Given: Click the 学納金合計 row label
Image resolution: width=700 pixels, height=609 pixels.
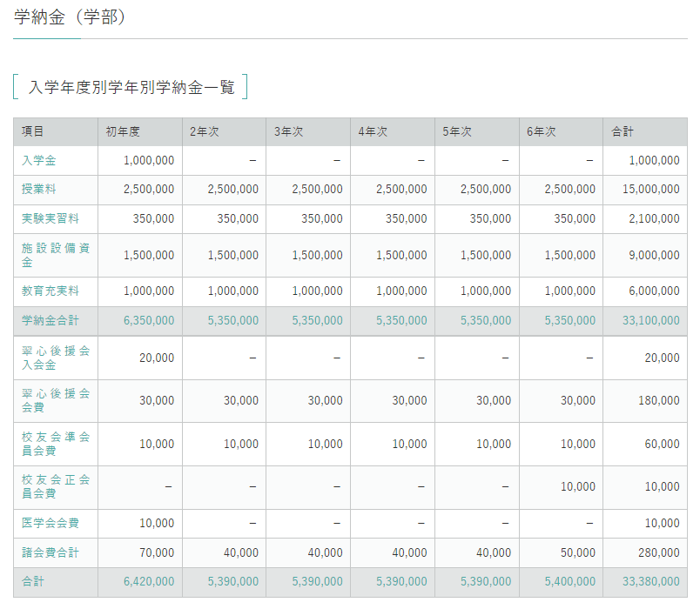Looking at the screenshot, I should [50, 320].
